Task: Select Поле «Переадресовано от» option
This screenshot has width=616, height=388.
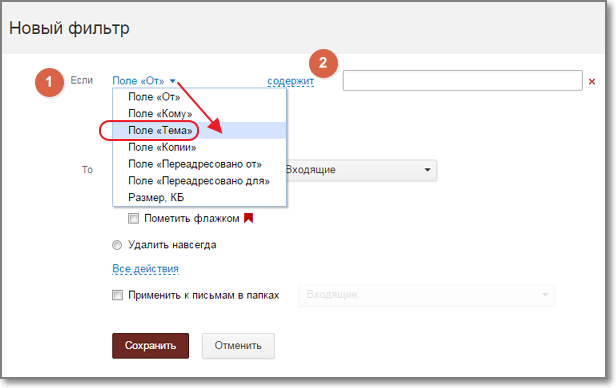Action: 200,164
